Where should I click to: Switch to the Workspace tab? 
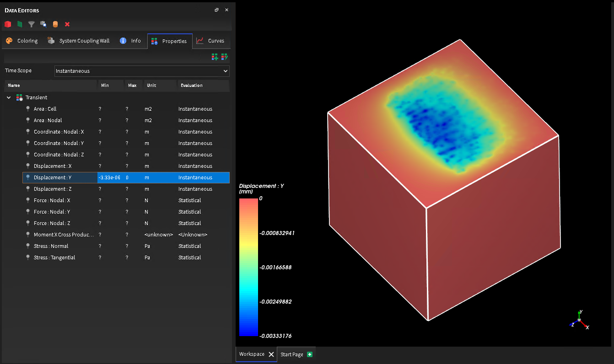pos(251,354)
